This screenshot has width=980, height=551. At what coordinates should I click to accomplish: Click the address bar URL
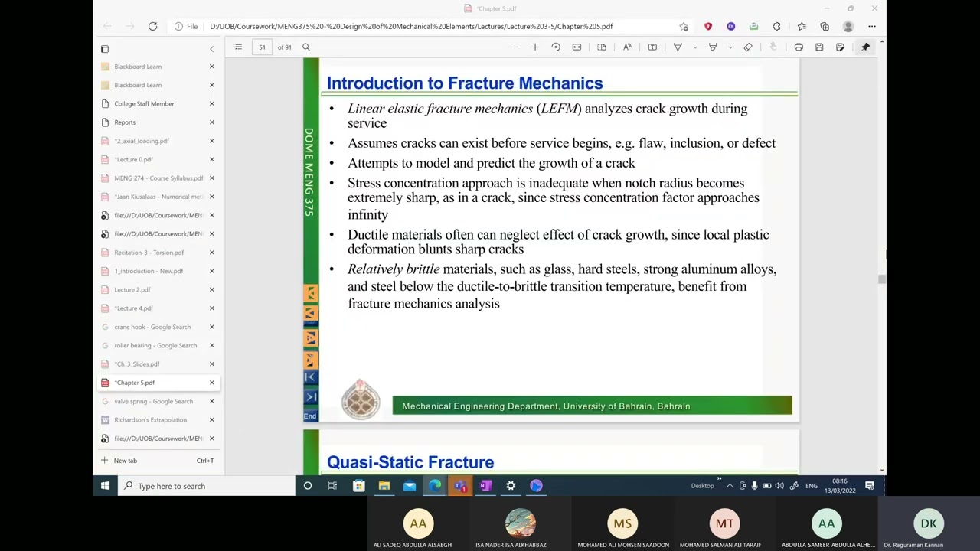point(411,26)
